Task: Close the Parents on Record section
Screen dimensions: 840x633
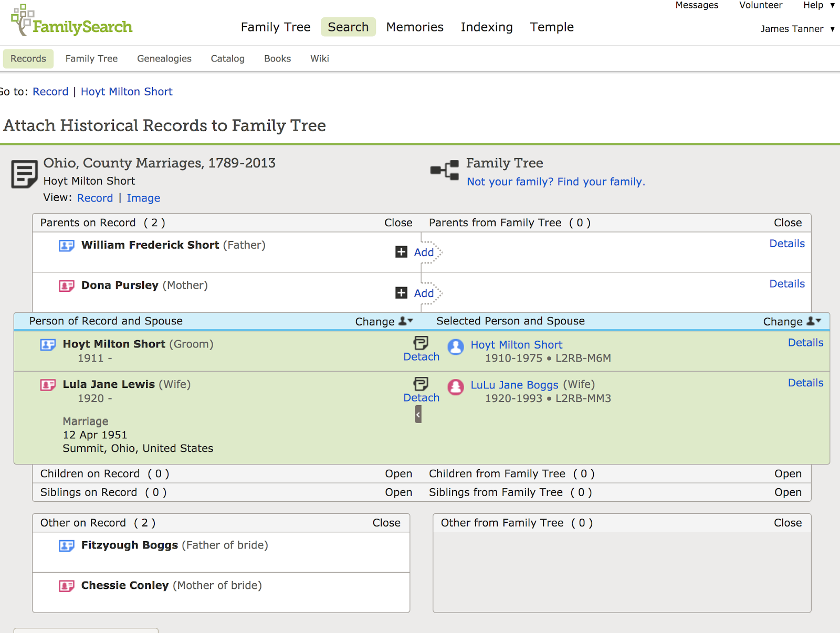Action: 398,223
